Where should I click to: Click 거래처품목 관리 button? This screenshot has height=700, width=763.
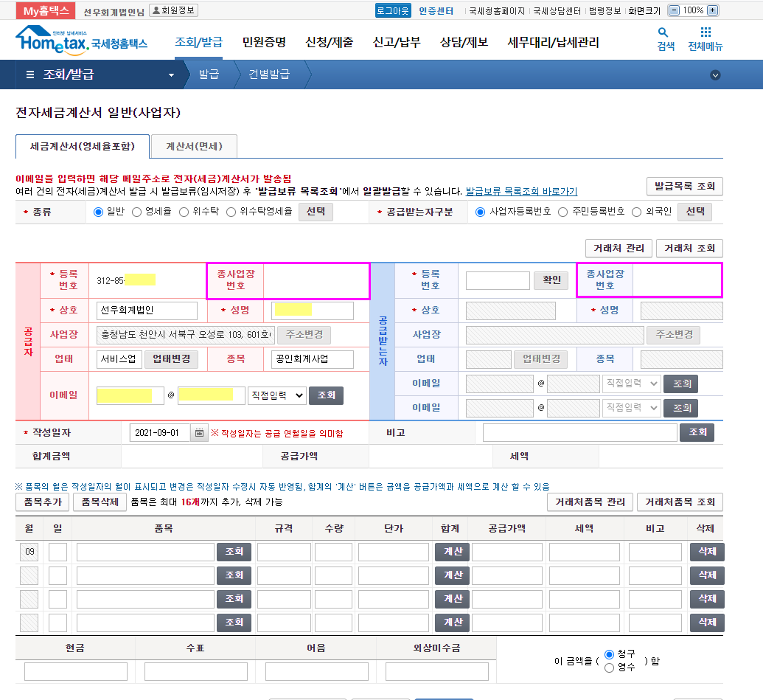(590, 502)
